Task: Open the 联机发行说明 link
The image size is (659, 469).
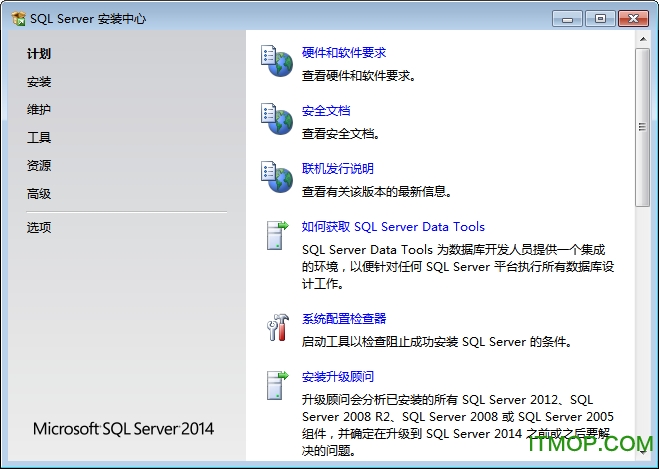Action: point(337,169)
